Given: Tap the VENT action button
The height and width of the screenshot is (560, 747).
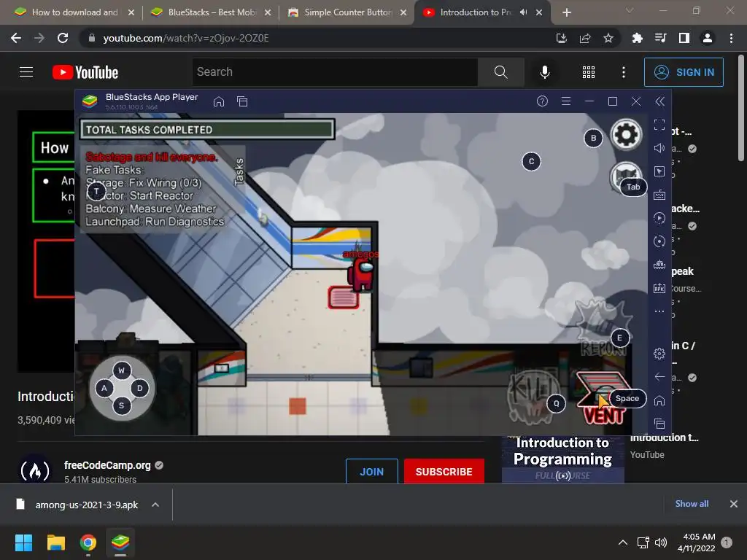Looking at the screenshot, I should point(603,397).
